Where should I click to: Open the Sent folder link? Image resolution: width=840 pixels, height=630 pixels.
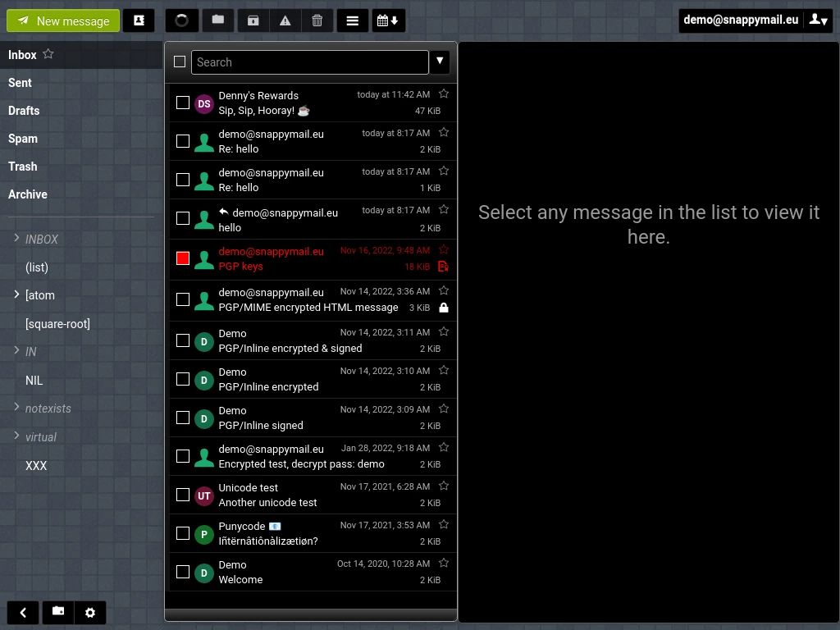click(x=20, y=83)
